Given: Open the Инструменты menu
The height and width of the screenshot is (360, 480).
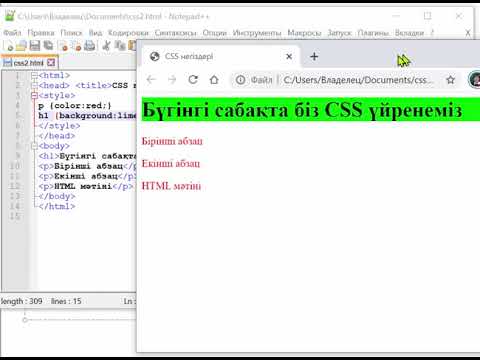Looking at the screenshot, I should point(257,33).
